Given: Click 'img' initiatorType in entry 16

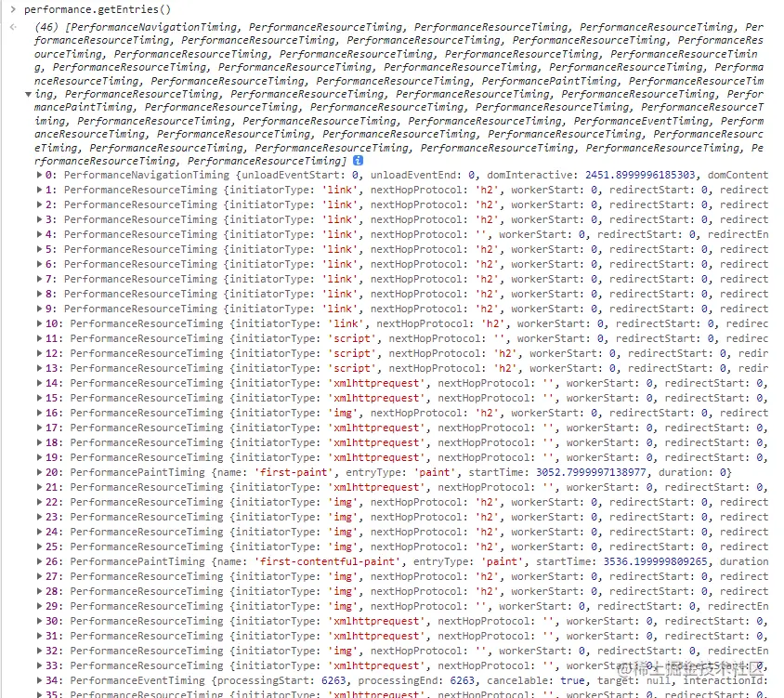Looking at the screenshot, I should [343, 413].
